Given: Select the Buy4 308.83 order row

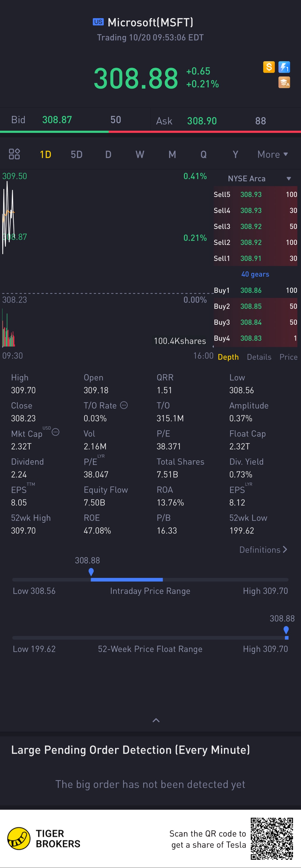Looking at the screenshot, I should tap(256, 338).
